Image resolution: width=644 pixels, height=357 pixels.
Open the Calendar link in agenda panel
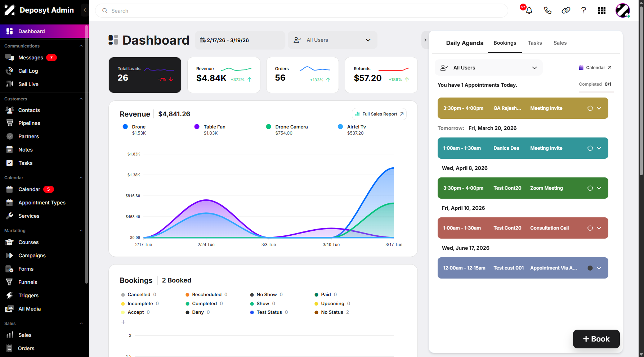[x=595, y=68]
